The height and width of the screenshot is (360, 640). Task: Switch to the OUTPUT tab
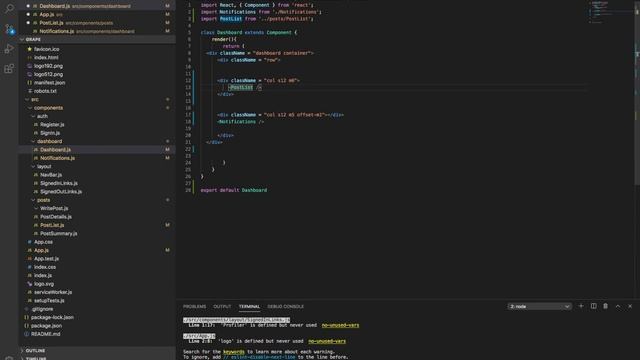[222, 307]
